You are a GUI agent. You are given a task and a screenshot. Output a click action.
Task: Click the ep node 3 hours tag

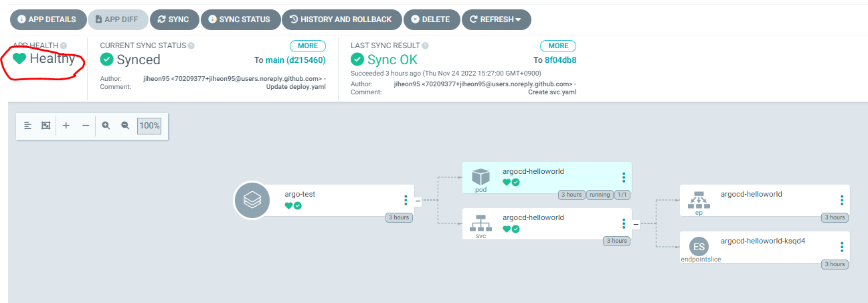pyautogui.click(x=835, y=217)
